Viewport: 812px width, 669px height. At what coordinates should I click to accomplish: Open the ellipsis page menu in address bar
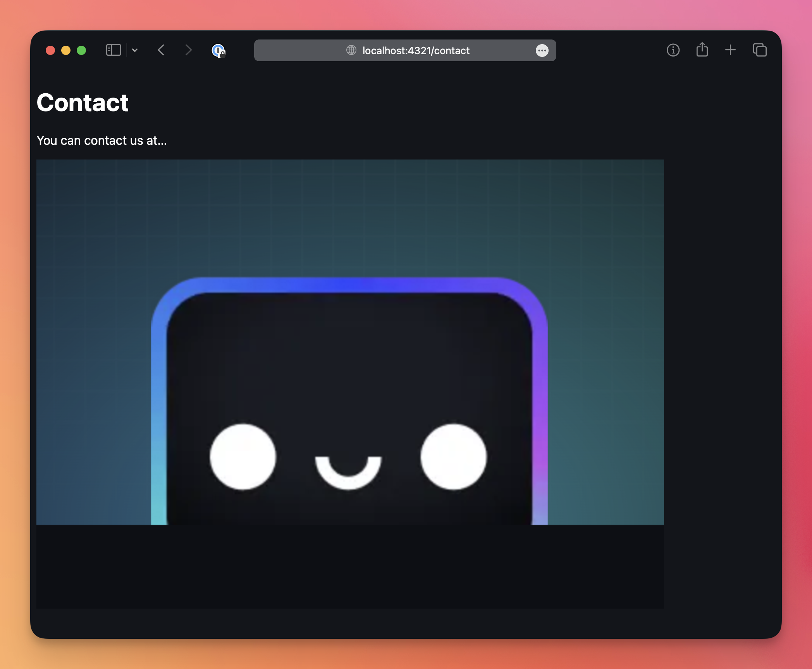tap(542, 50)
